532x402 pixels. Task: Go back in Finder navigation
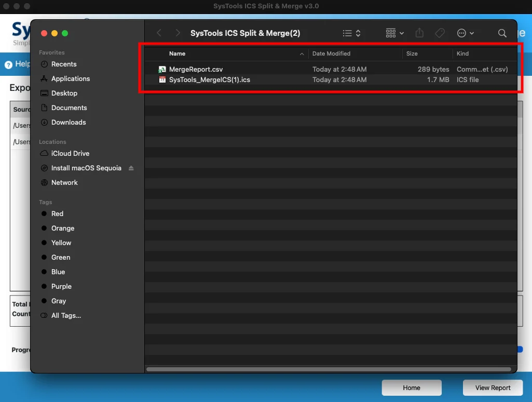(x=159, y=33)
